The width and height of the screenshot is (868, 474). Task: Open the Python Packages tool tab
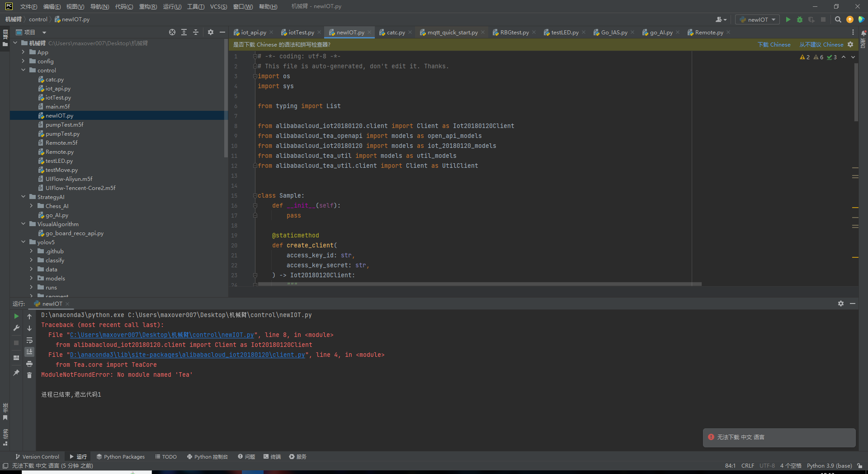pos(120,457)
